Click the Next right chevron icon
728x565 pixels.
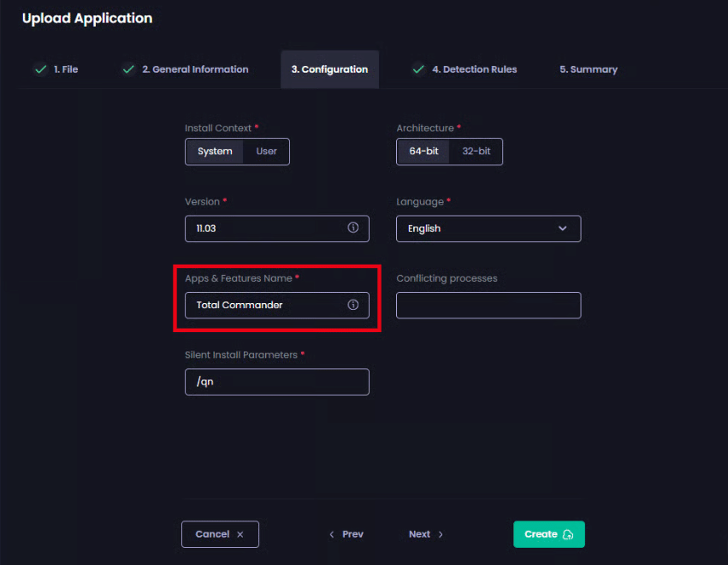click(441, 534)
